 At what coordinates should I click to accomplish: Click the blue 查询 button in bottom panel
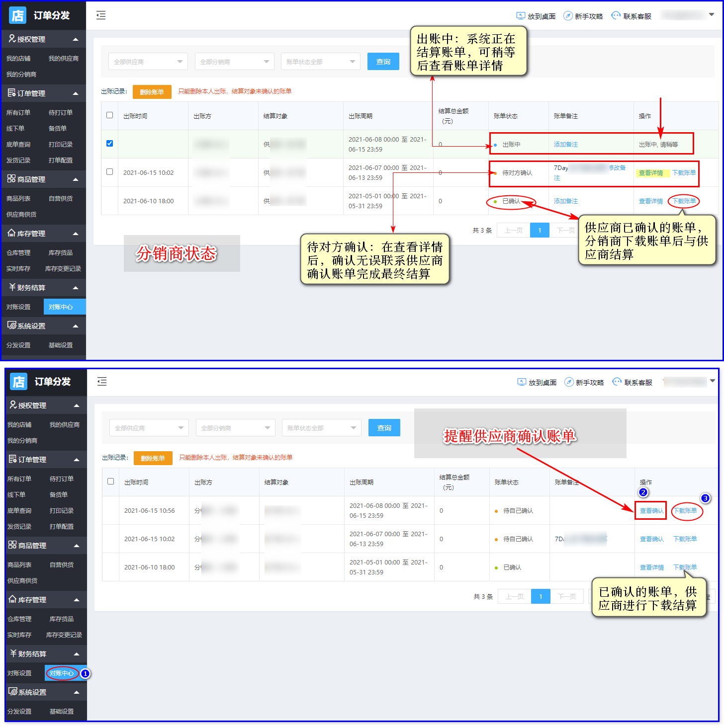[x=384, y=428]
